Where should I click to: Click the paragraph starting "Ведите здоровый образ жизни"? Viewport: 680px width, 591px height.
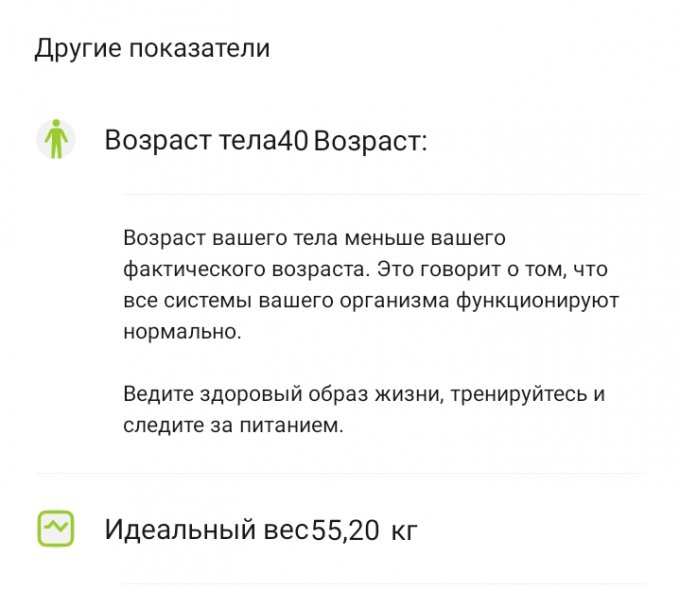(x=364, y=409)
